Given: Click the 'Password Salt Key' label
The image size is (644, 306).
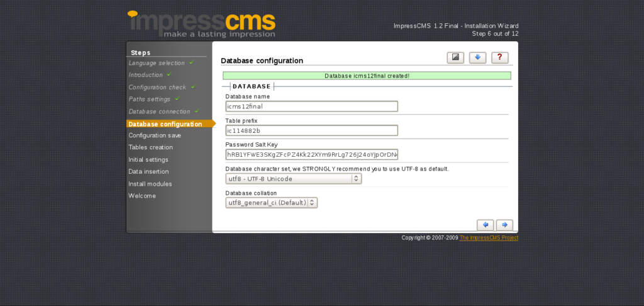Looking at the screenshot, I should click(252, 145).
